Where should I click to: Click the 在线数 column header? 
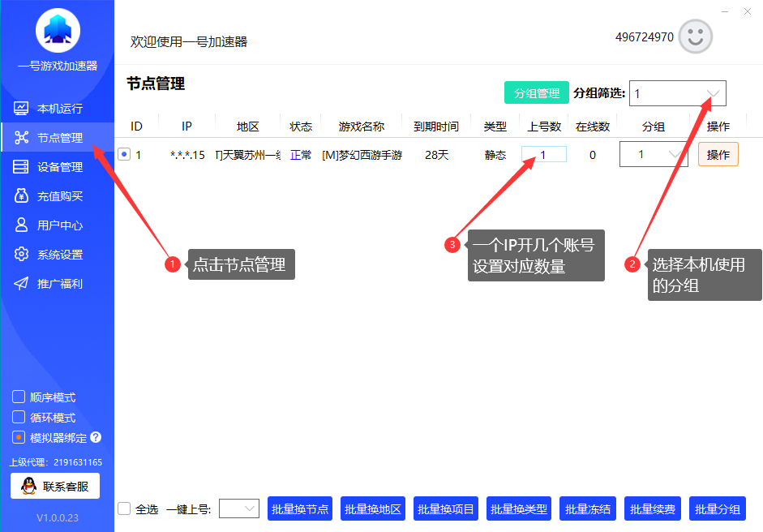(x=593, y=127)
